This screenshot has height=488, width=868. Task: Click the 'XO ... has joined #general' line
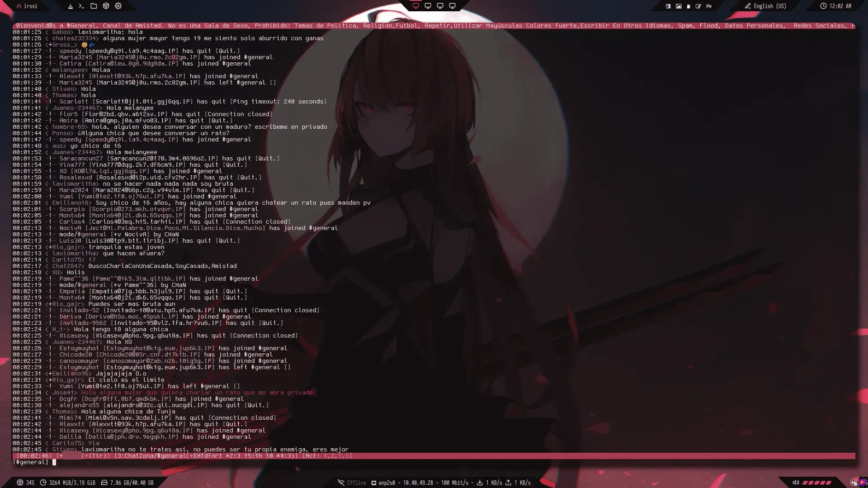[117, 171]
